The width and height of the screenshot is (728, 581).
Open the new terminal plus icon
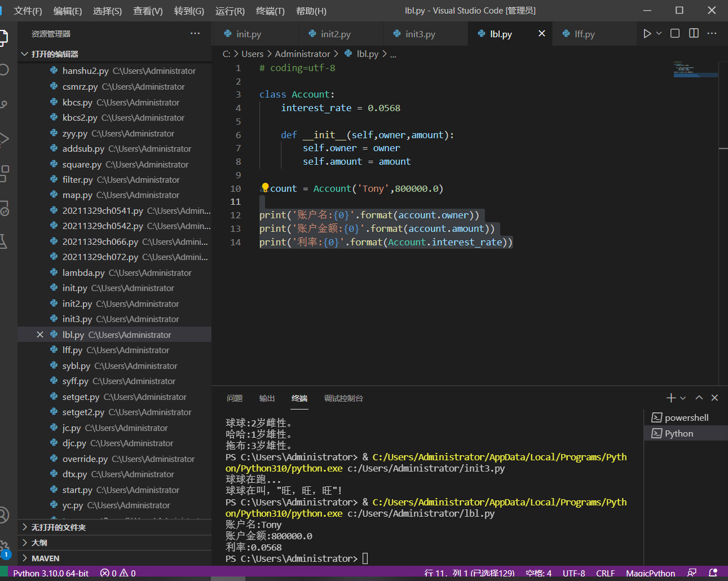coord(670,398)
